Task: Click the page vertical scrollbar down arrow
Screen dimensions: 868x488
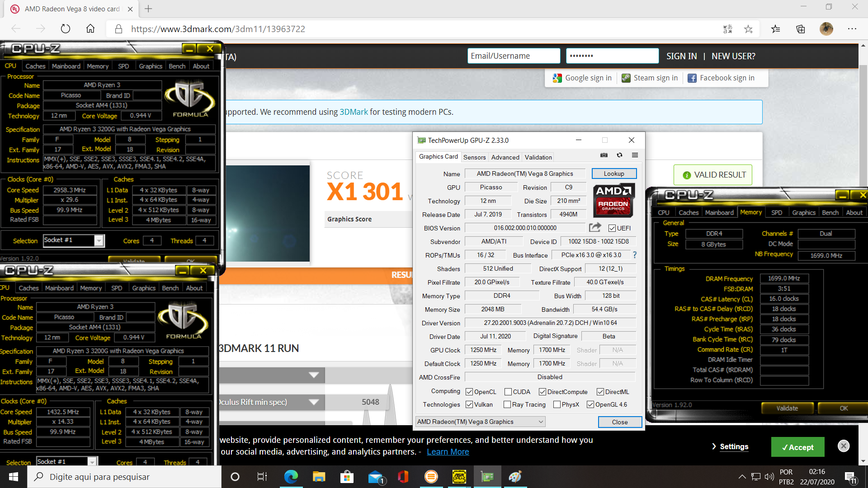Action: point(863,461)
